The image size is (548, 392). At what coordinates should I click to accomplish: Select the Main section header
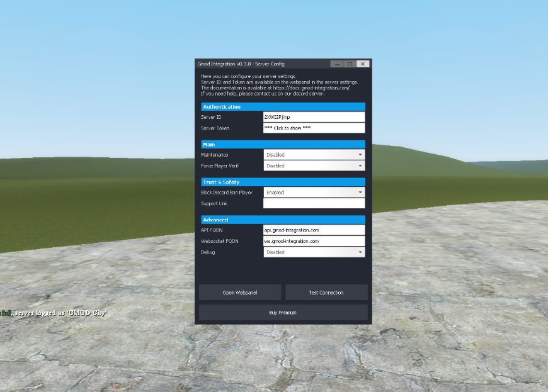283,145
